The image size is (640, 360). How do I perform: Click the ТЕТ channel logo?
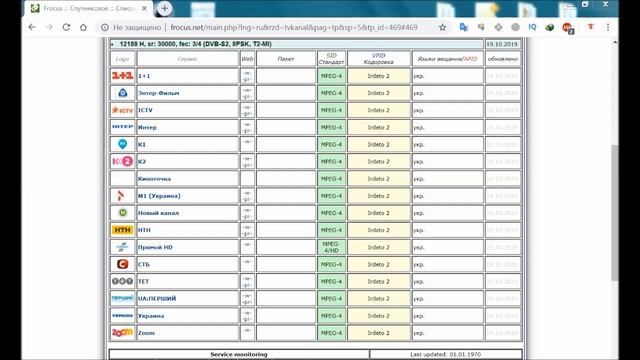[x=122, y=282]
